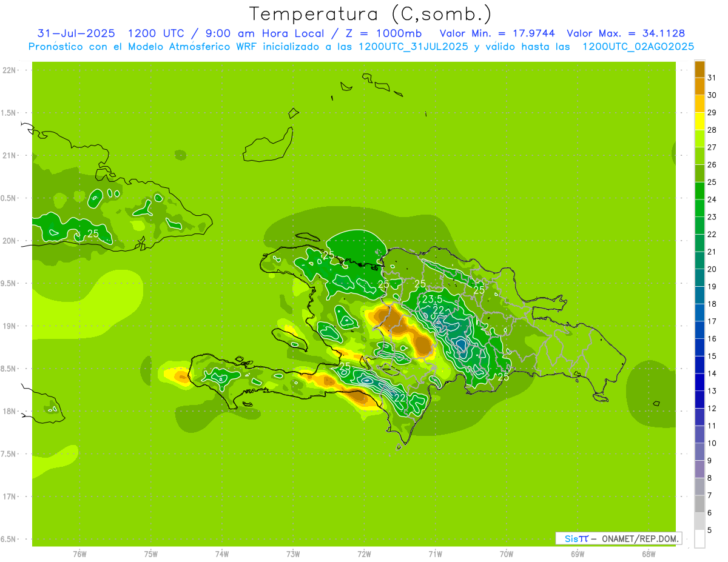728x562 pixels.
Task: Click the legend scale number '31'
Action: click(712, 78)
